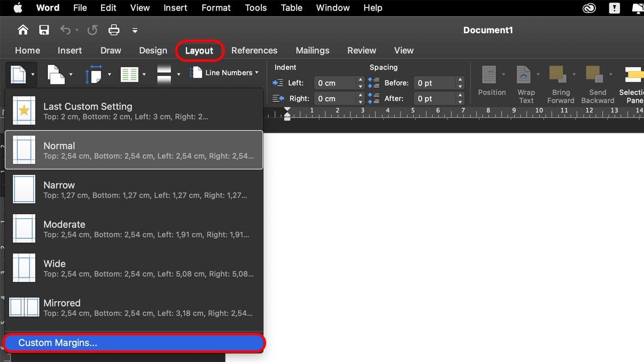
Task: Click Indent Left value field
Action: pos(335,83)
